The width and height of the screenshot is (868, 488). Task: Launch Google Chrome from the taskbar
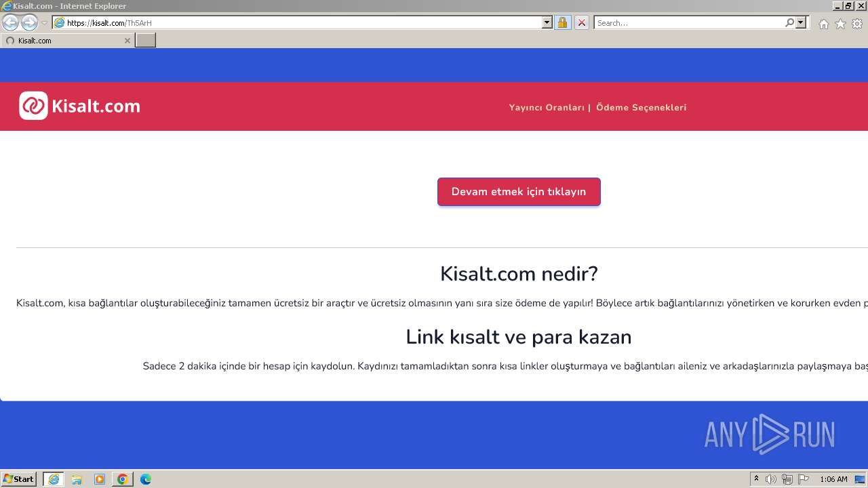pyautogui.click(x=123, y=479)
